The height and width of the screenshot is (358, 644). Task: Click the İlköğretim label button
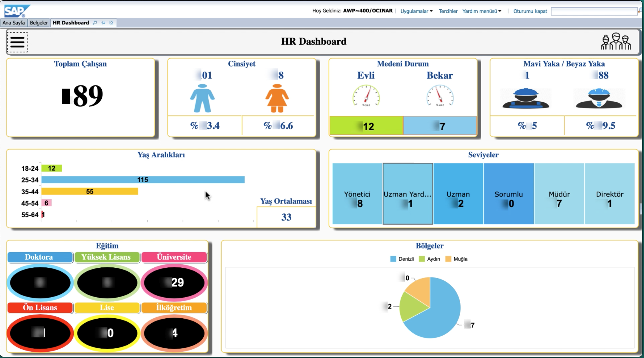point(174,307)
